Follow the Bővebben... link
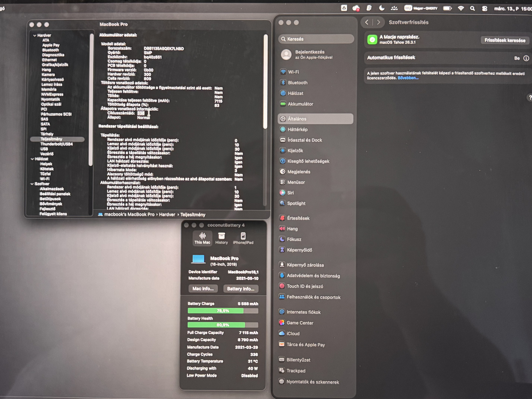Viewport: 532px width, 399px height. tap(408, 78)
